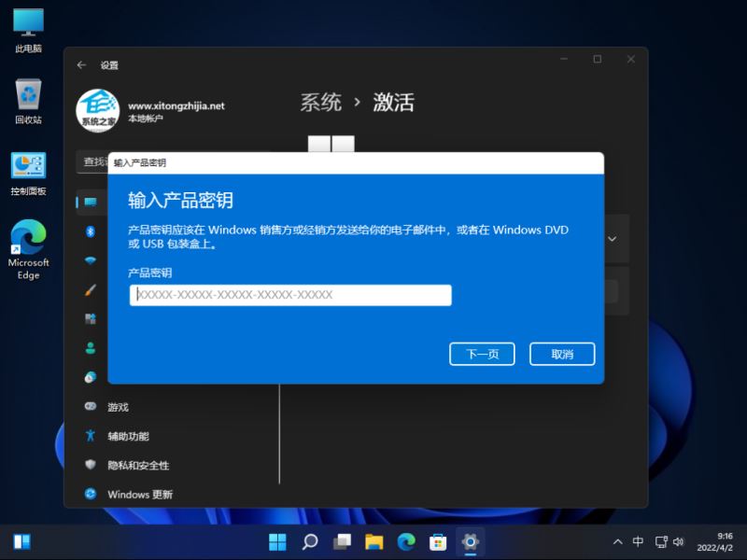This screenshot has width=747, height=560.
Task: Cancel the product key dialog with 取消
Action: [562, 354]
